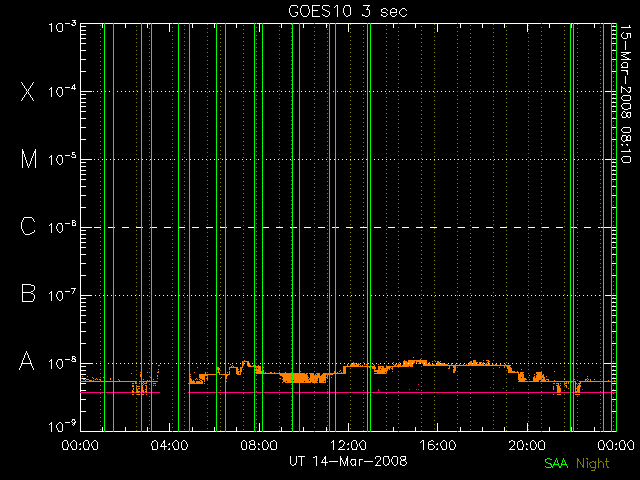Click the 10^-4 y-axis tick label
The width and height of the screenshot is (640, 480).
coord(62,91)
